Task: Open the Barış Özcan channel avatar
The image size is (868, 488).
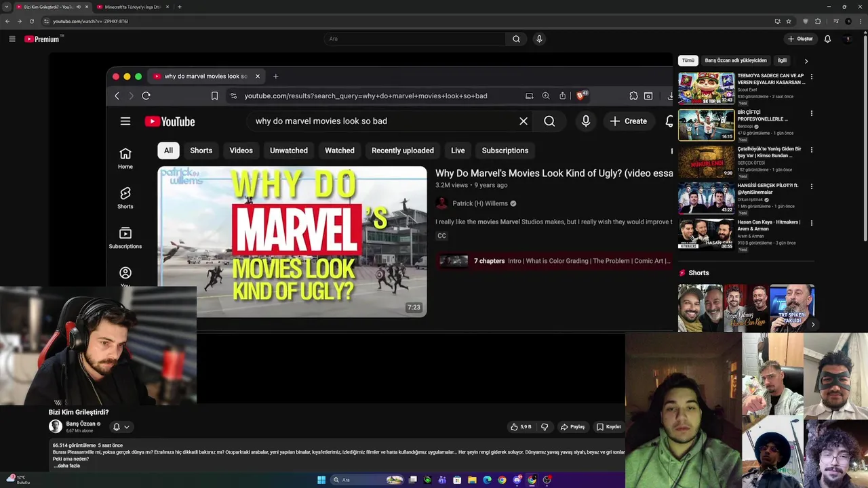Action: coord(56,426)
